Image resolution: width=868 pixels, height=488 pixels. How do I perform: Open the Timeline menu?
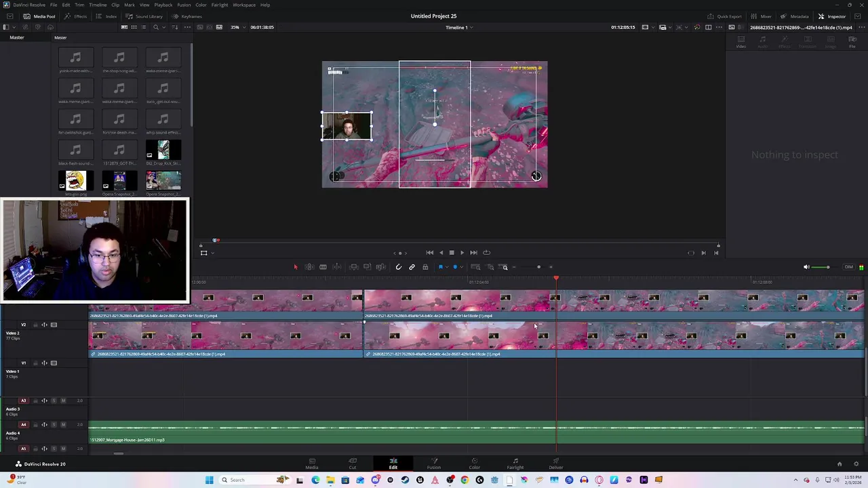[98, 5]
